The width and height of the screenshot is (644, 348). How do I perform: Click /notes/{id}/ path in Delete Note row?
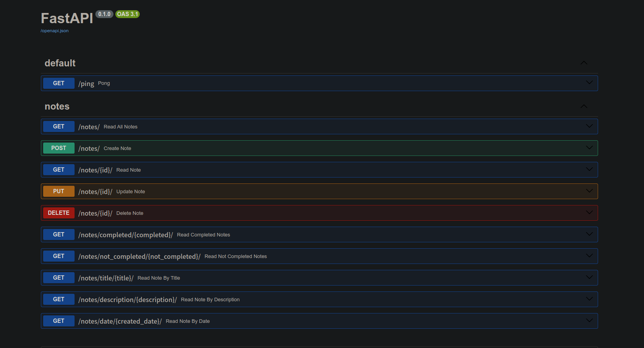click(95, 213)
